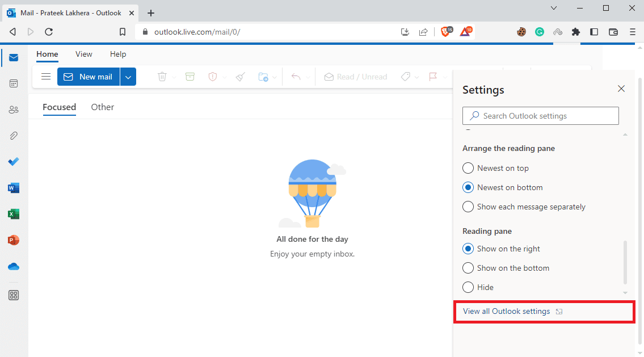The image size is (644, 357).
Task: Expand the Move to dropdown arrow
Action: [x=275, y=77]
